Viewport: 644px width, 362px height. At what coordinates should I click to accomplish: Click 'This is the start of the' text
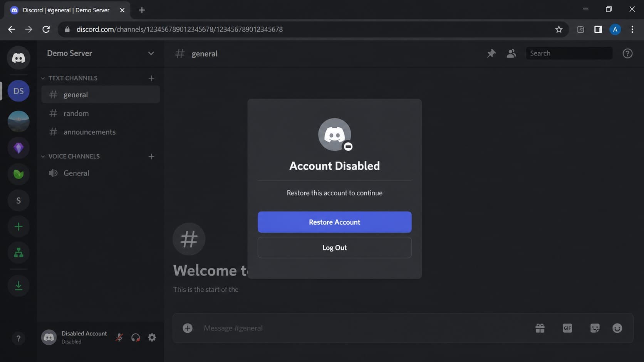click(206, 289)
